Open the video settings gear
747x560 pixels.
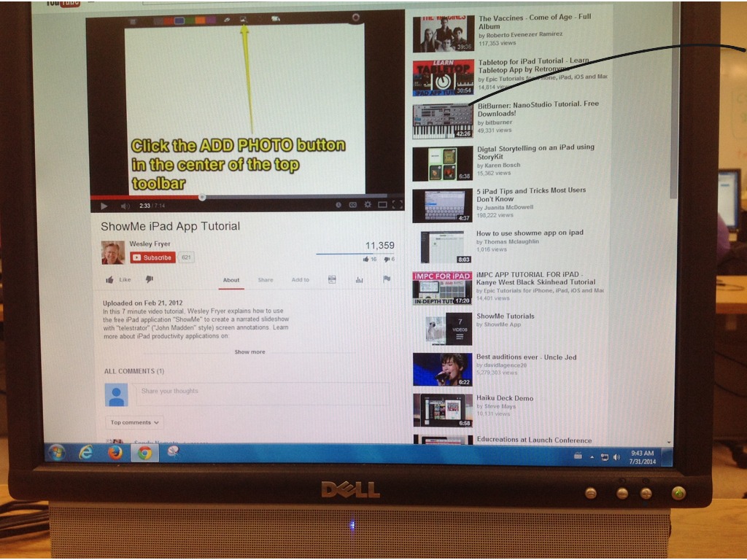368,205
